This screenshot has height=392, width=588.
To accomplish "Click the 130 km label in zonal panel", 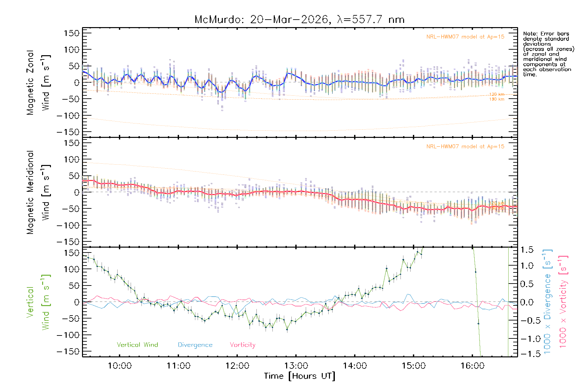I will (497, 99).
